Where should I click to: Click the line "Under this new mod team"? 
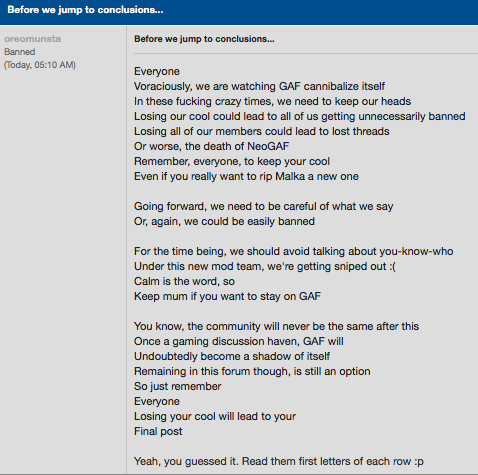tap(265, 266)
